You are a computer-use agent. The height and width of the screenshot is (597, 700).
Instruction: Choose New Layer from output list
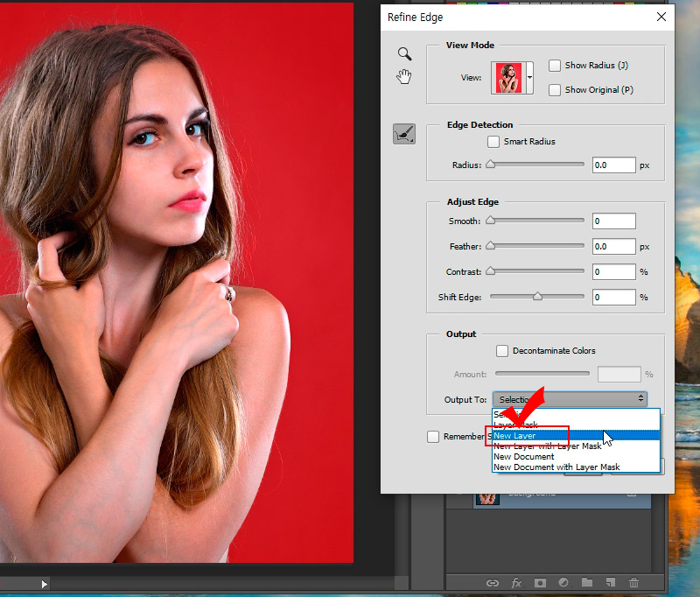(x=576, y=435)
